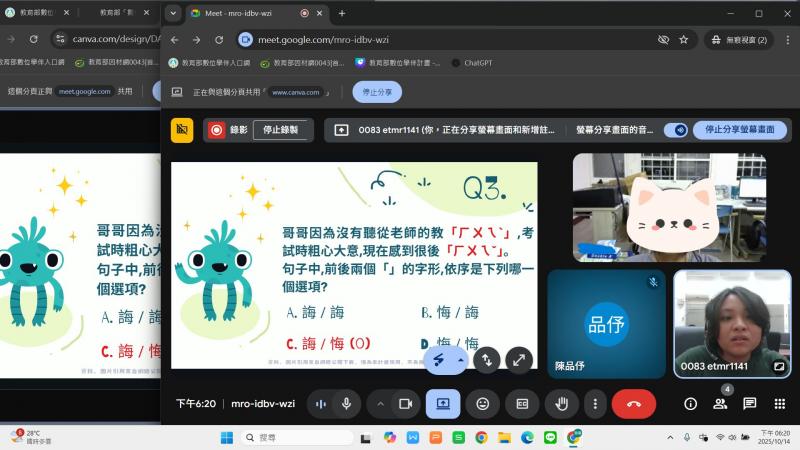Open ChatGPT bookmark
This screenshot has height=450, width=800.
pos(472,63)
